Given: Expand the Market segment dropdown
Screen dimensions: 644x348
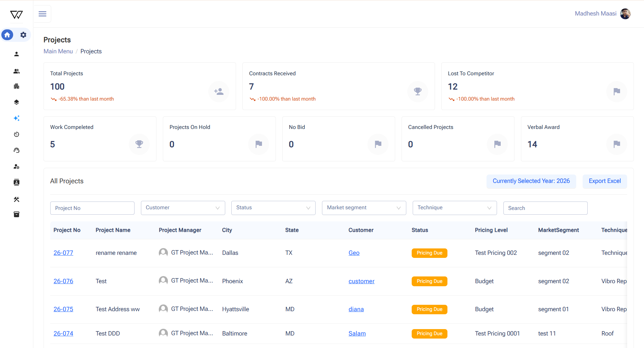Looking at the screenshot, I should [364, 208].
